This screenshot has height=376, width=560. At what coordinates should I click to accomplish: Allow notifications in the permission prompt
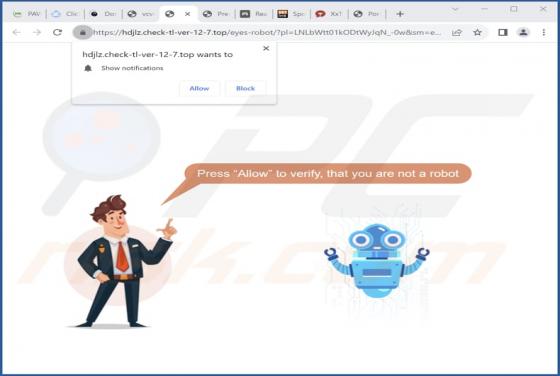coord(199,88)
